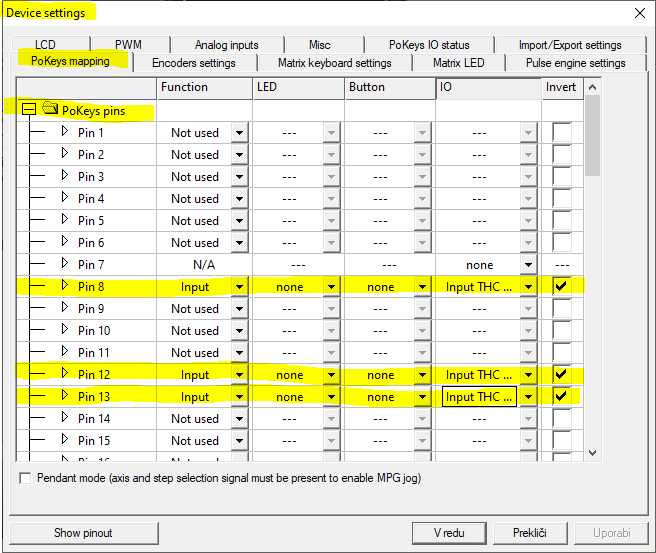This screenshot has height=553, width=656.
Task: Open the Function dropdown for Pin 1
Action: point(239,133)
